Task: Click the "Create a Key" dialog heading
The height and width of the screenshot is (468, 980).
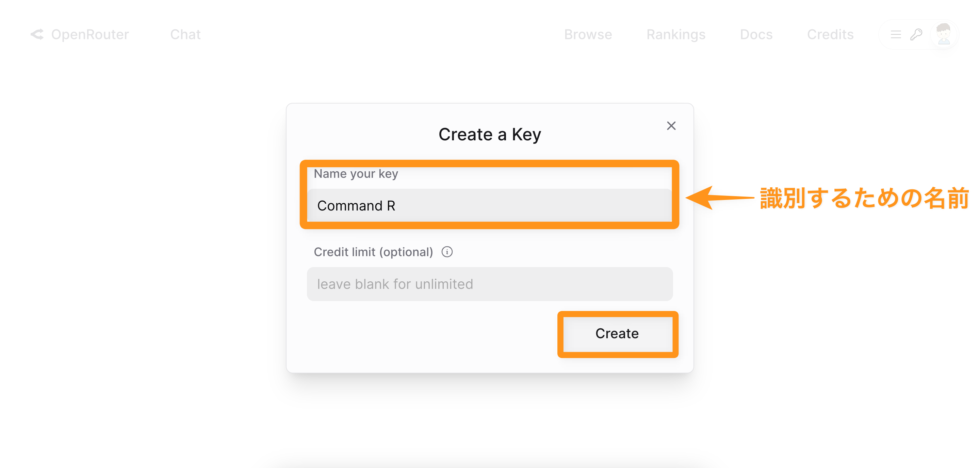Action: pos(490,135)
